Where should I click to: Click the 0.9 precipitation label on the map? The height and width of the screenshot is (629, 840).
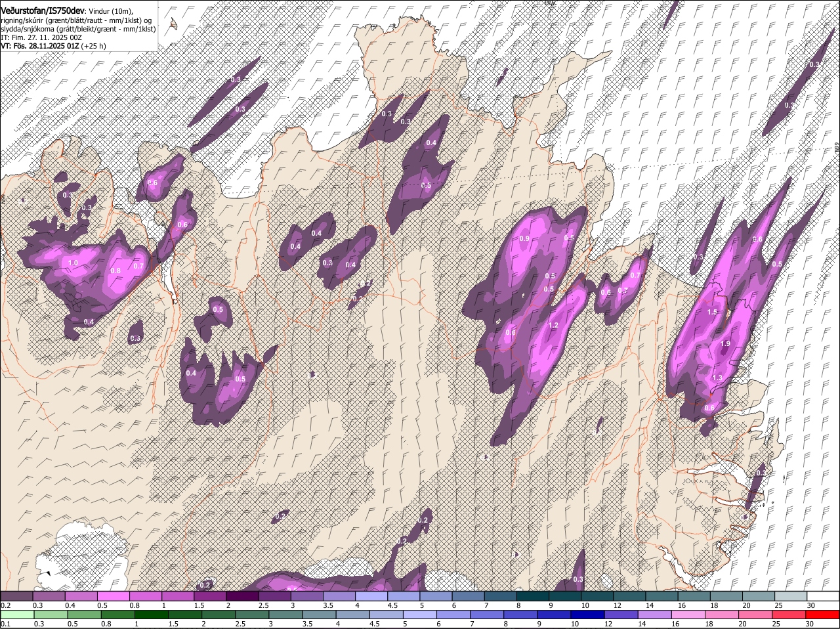pos(524,239)
